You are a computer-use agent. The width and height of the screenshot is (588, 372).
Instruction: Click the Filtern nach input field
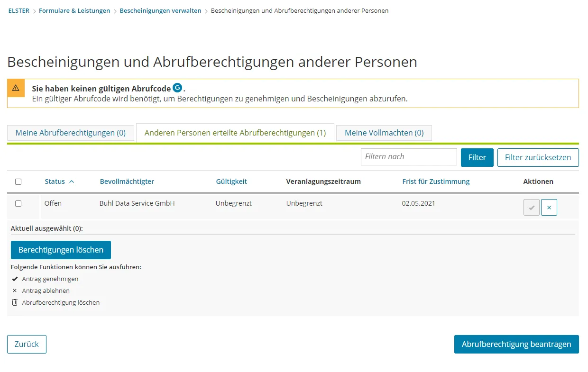point(408,157)
